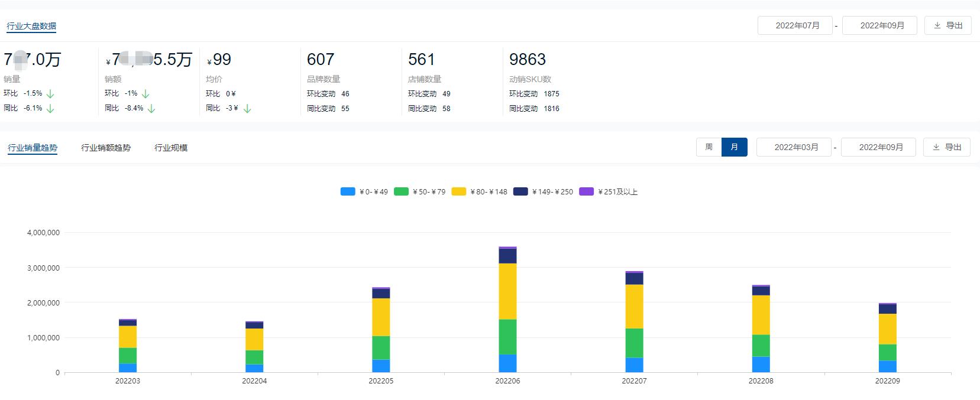Image resolution: width=980 pixels, height=400 pixels.
Task: Open the 行业大盘数据 tab
Action: 31,26
